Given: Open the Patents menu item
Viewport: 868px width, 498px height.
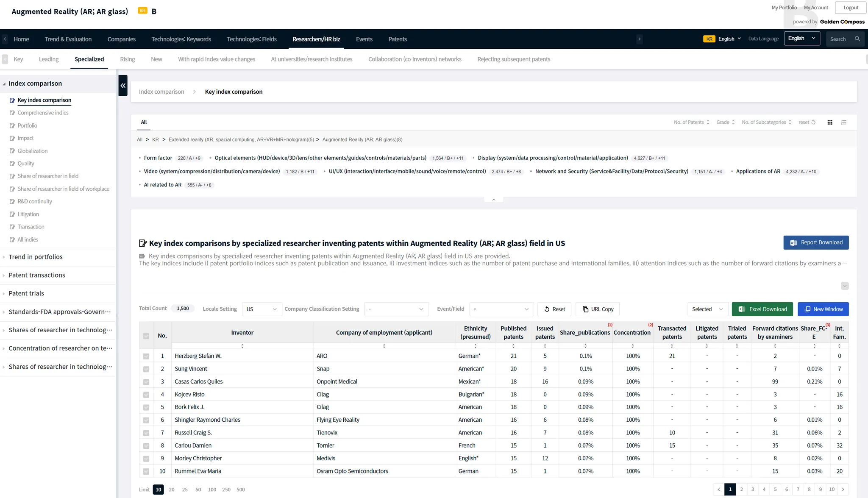Looking at the screenshot, I should coord(397,39).
